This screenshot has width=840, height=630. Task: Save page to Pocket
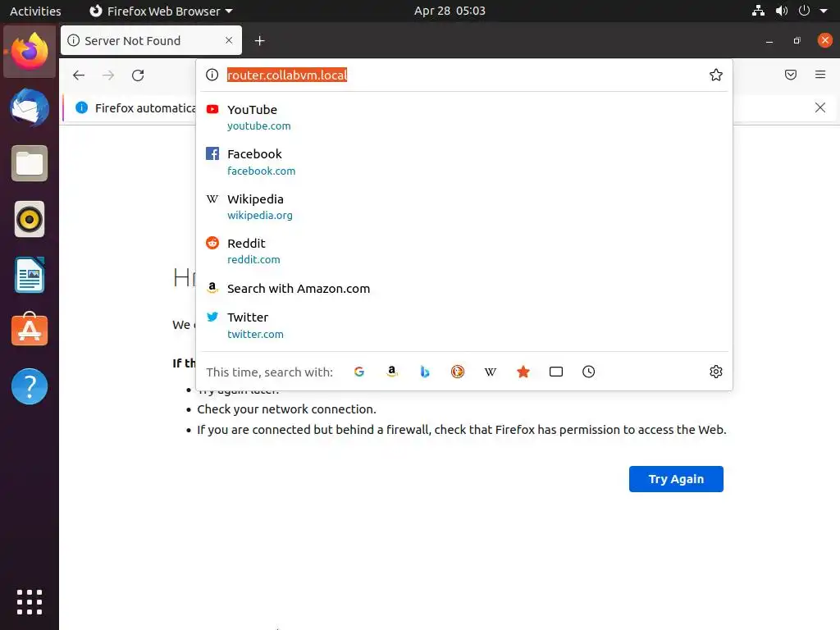pyautogui.click(x=790, y=75)
